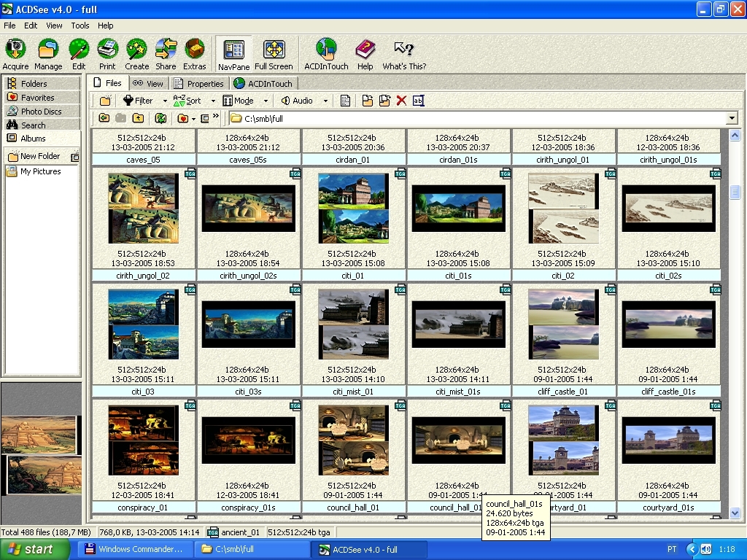Switch to the Properties tab
Image resolution: width=747 pixels, height=560 pixels.
point(198,83)
